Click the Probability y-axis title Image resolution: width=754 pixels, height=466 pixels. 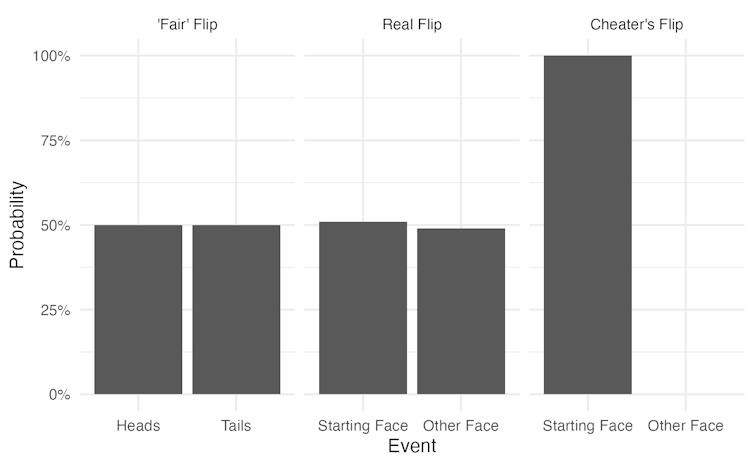(17, 225)
